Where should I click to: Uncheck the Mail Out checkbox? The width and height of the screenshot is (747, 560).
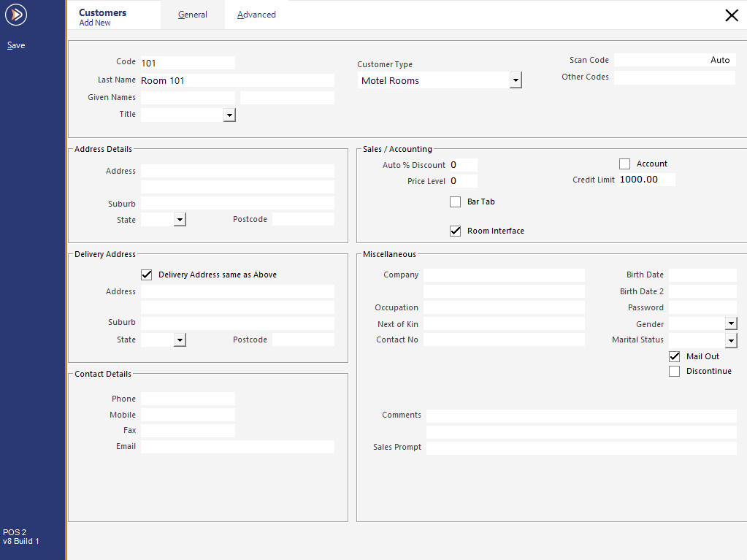[674, 356]
